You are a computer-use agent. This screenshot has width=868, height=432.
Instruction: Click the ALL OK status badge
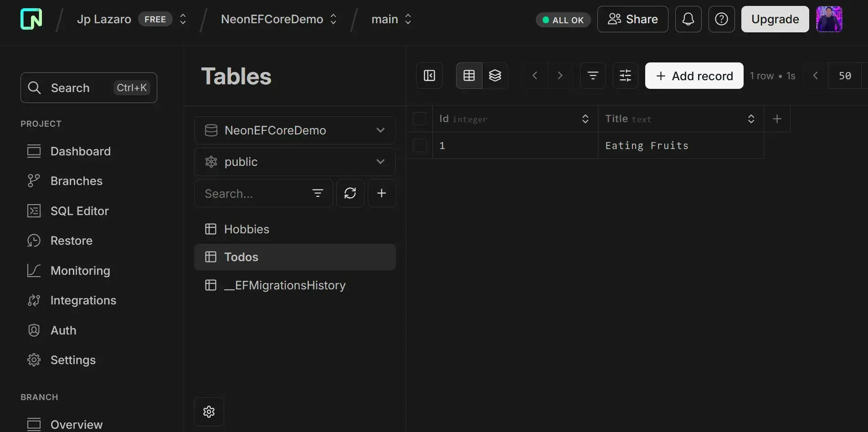point(563,20)
